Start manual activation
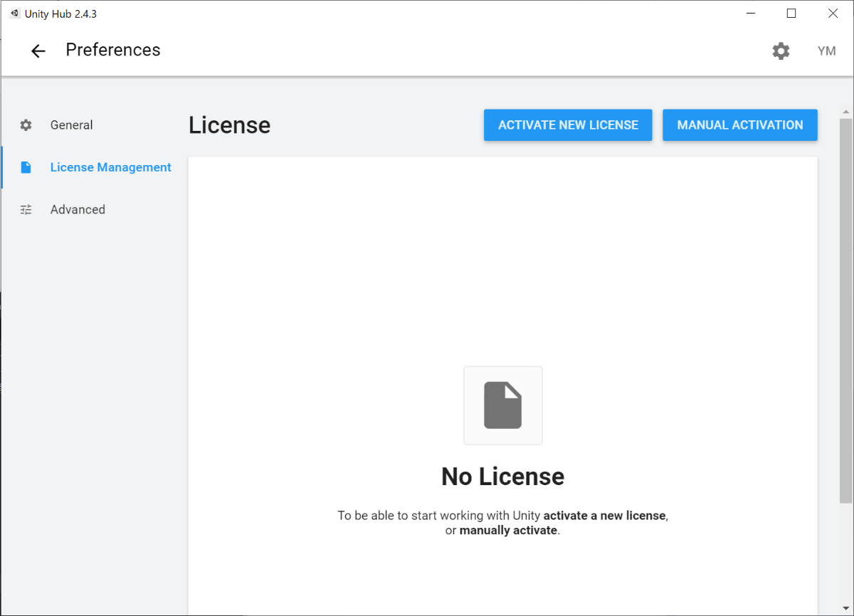Viewport: 854px width, 616px height. (740, 125)
